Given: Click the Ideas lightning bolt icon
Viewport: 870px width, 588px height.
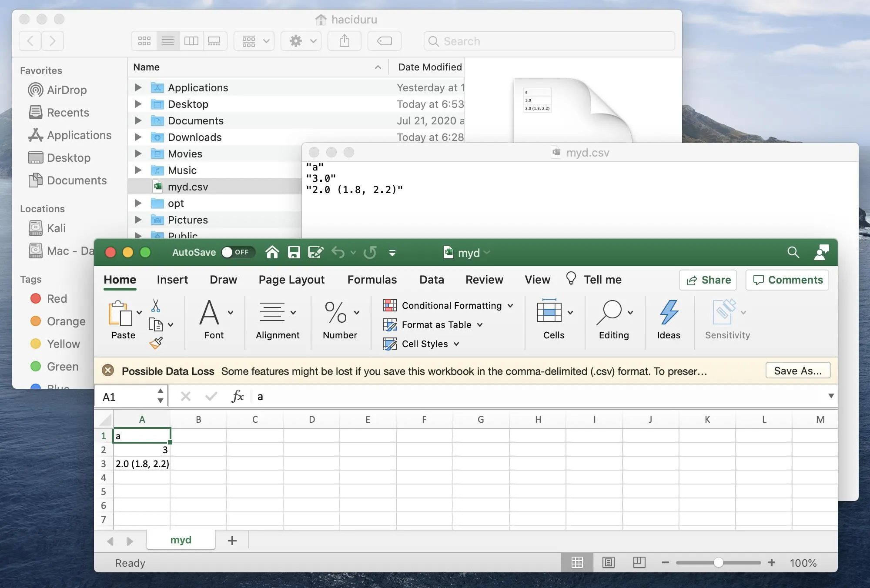Looking at the screenshot, I should coord(669,312).
